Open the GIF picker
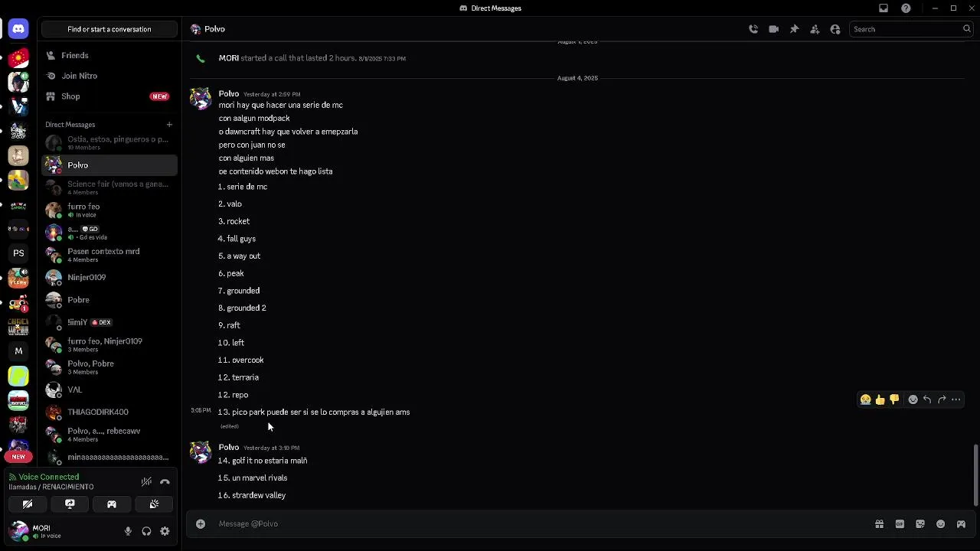 click(x=900, y=524)
